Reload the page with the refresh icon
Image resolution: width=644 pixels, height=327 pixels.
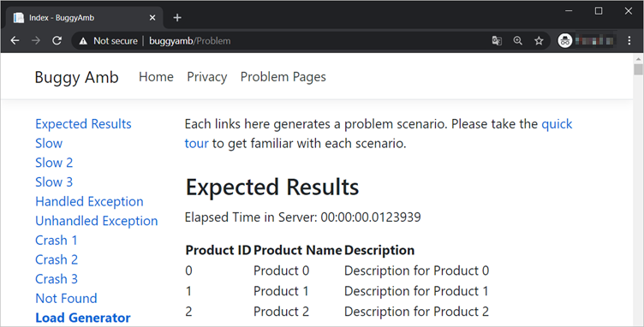(x=57, y=40)
